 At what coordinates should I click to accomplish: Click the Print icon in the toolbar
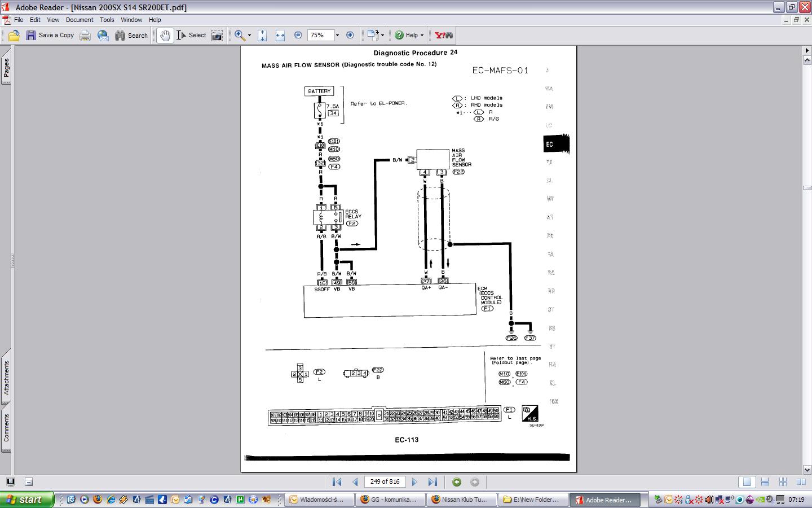(85, 35)
